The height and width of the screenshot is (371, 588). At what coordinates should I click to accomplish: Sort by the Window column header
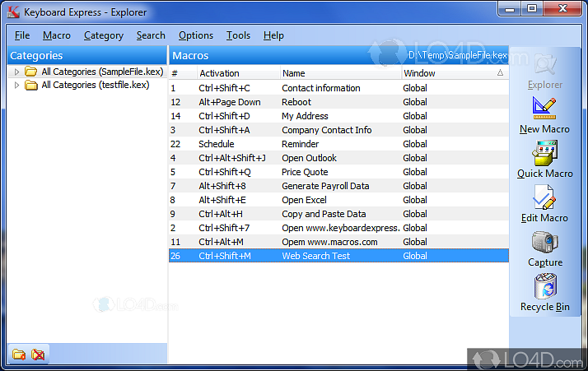pyautogui.click(x=455, y=73)
